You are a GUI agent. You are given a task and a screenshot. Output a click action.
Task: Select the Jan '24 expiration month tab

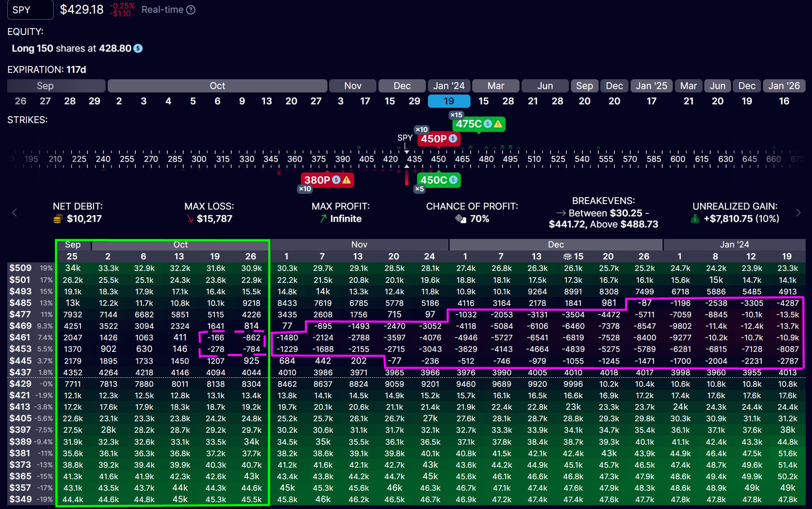(x=449, y=86)
